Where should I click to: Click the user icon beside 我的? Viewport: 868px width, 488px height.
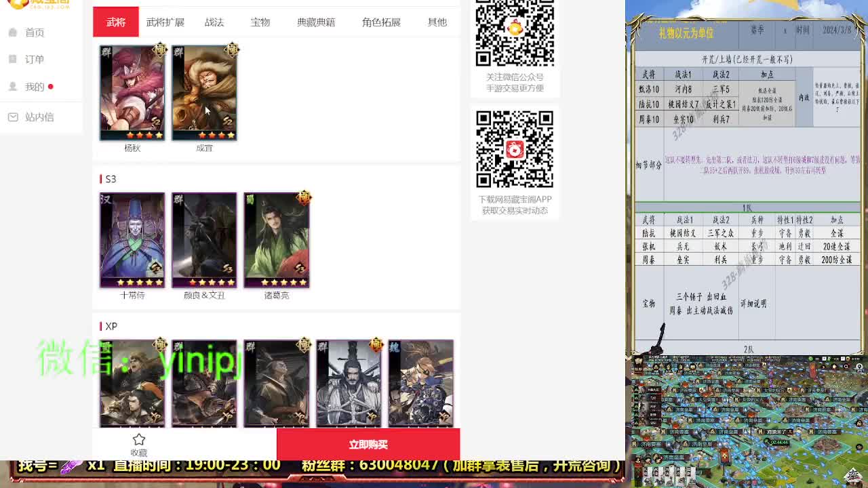point(13,87)
